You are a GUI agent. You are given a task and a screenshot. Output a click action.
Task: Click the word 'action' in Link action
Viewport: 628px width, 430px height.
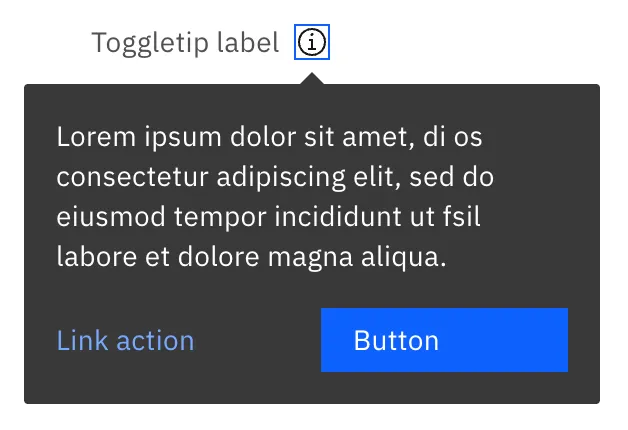(x=155, y=340)
